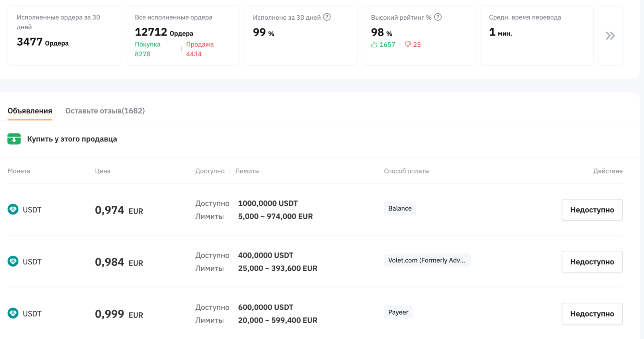Click the Все исполненные ордера stats card
The width and height of the screenshot is (644, 339).
coord(182,35)
